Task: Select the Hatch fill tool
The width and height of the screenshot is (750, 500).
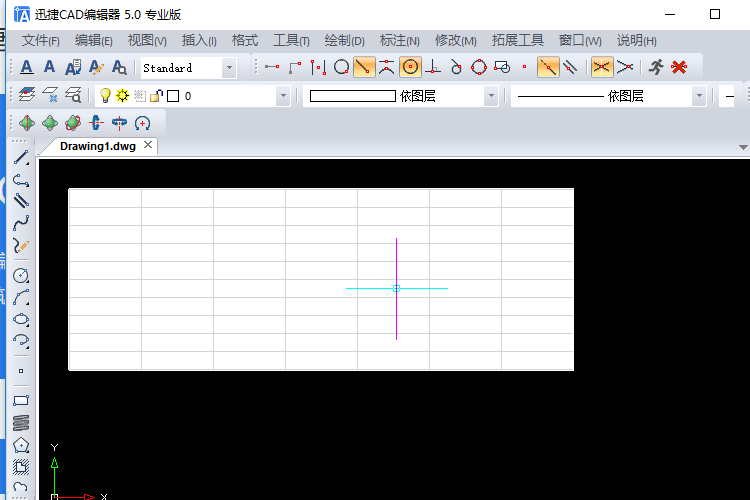Action: 21,467
